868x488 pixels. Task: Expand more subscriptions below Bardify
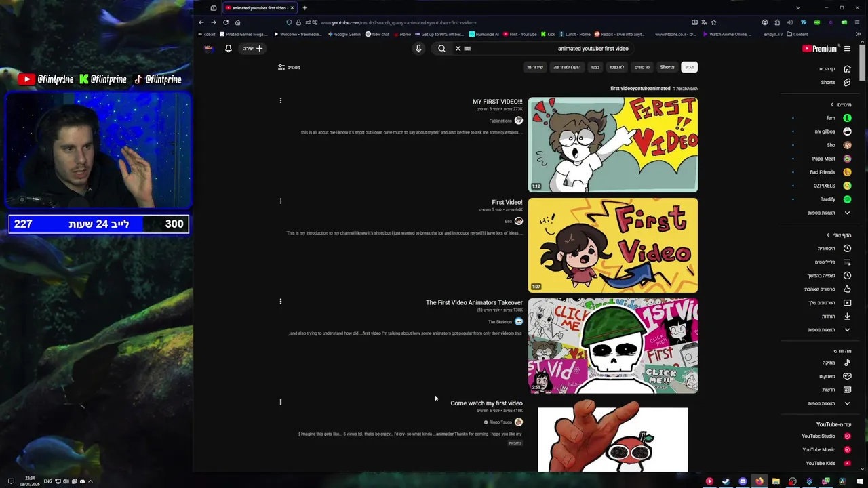(x=847, y=213)
